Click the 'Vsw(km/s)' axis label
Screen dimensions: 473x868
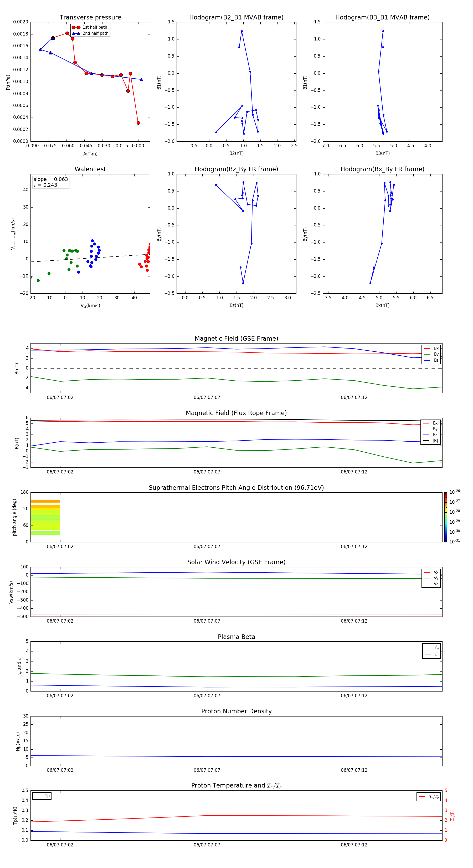click(x=11, y=592)
